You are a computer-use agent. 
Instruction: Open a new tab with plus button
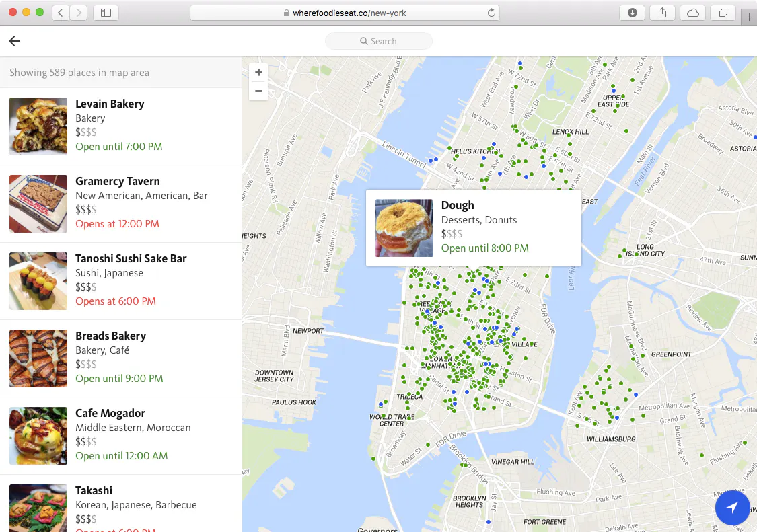coord(749,17)
